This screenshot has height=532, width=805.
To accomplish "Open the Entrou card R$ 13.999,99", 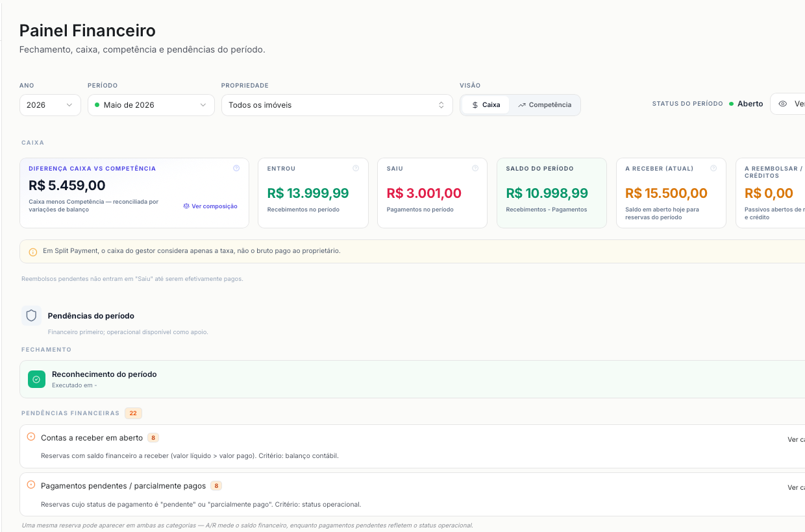I will 313,193.
